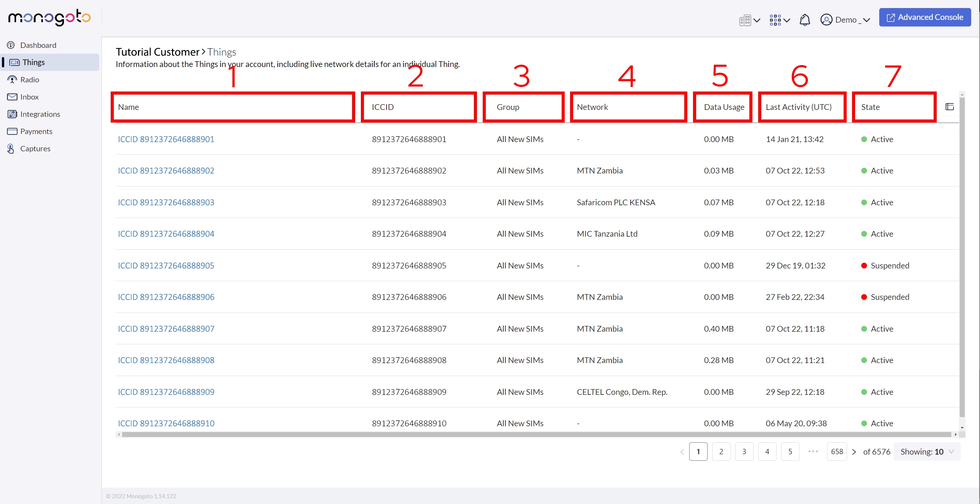Go to page 4

point(767,452)
